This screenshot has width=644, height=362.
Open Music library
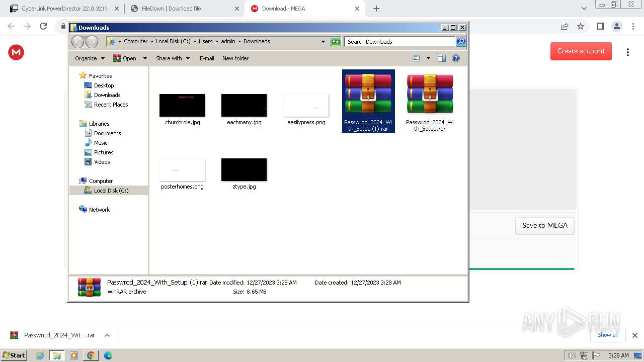[101, 143]
